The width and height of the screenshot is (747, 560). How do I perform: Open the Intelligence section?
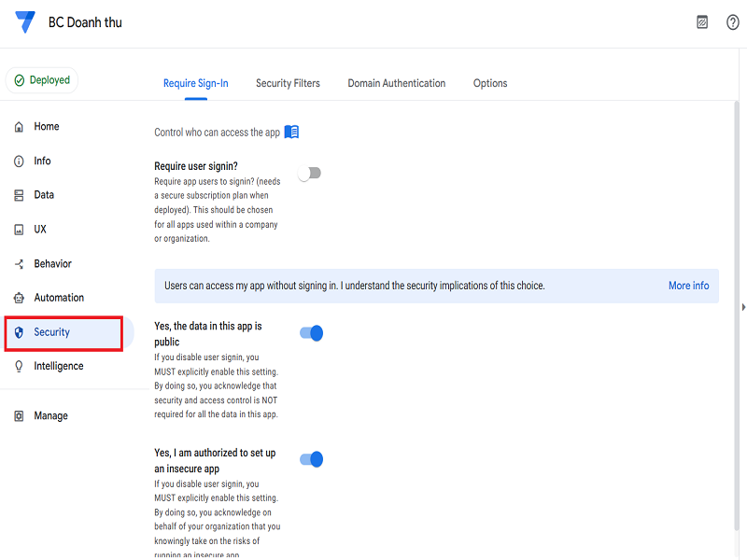[x=59, y=365]
